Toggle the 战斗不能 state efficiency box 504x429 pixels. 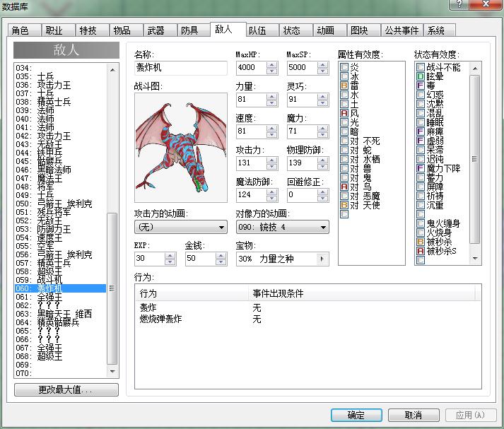pos(421,67)
